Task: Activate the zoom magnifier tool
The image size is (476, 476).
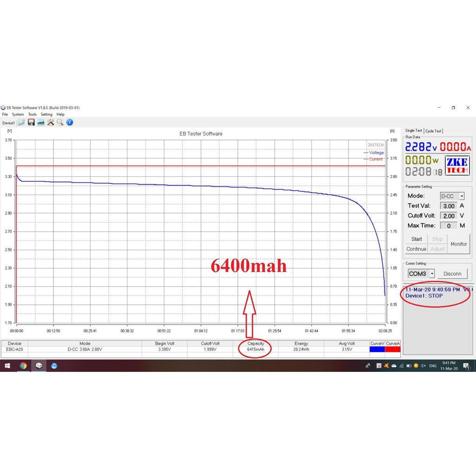Action: tap(60, 122)
